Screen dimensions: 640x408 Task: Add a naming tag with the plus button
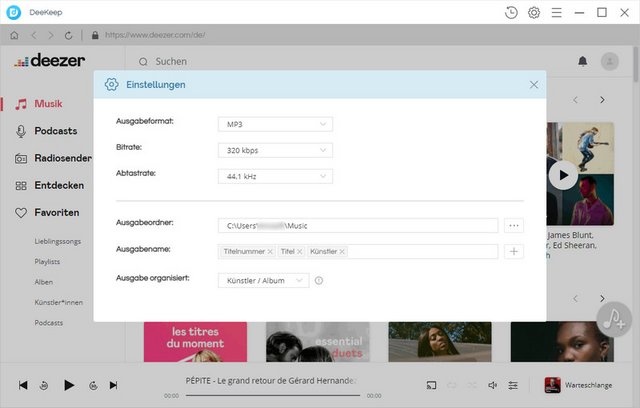click(513, 252)
